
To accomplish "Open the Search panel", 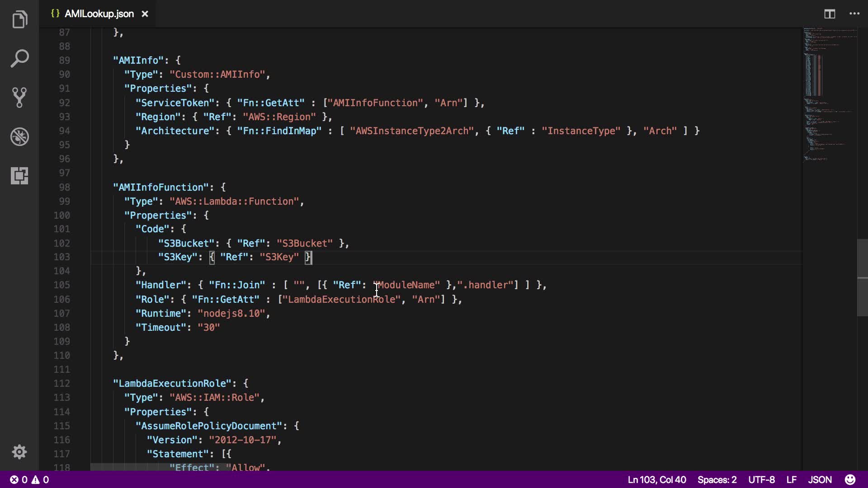I will click(x=19, y=59).
